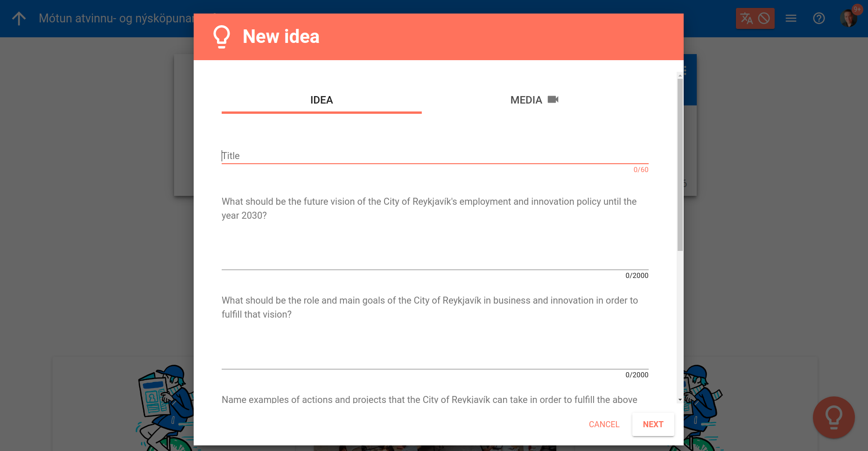868x451 pixels.
Task: Click the scroll down arrow in dialog
Action: point(680,400)
